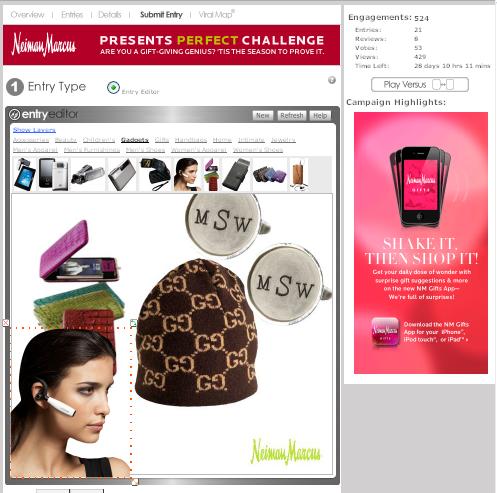The height and width of the screenshot is (493, 497).
Task: Click the help circle icon beside Entry Type
Action: (x=331, y=80)
